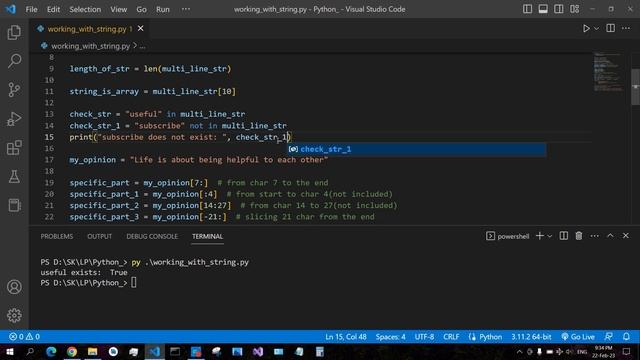The width and height of the screenshot is (640, 360).
Task: Click the editor minimap preview
Action: click(608, 72)
